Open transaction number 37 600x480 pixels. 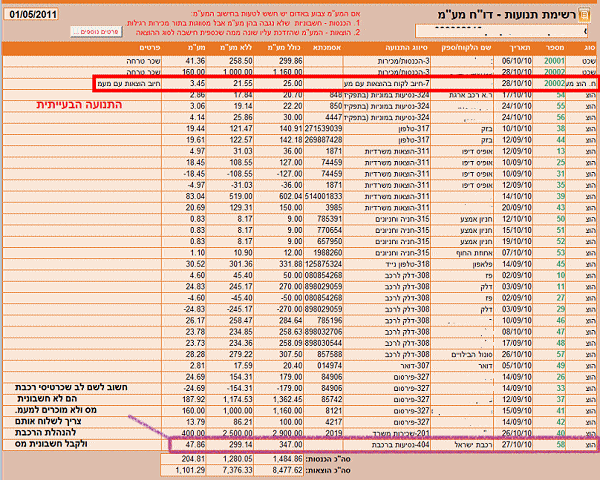(561, 399)
